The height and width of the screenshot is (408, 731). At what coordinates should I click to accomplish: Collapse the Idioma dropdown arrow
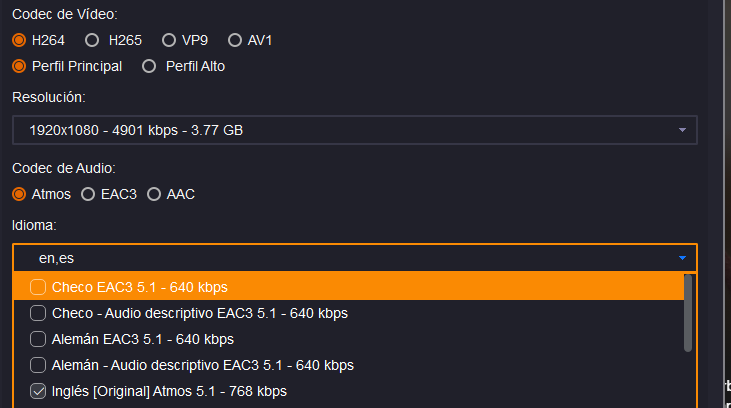click(x=682, y=258)
